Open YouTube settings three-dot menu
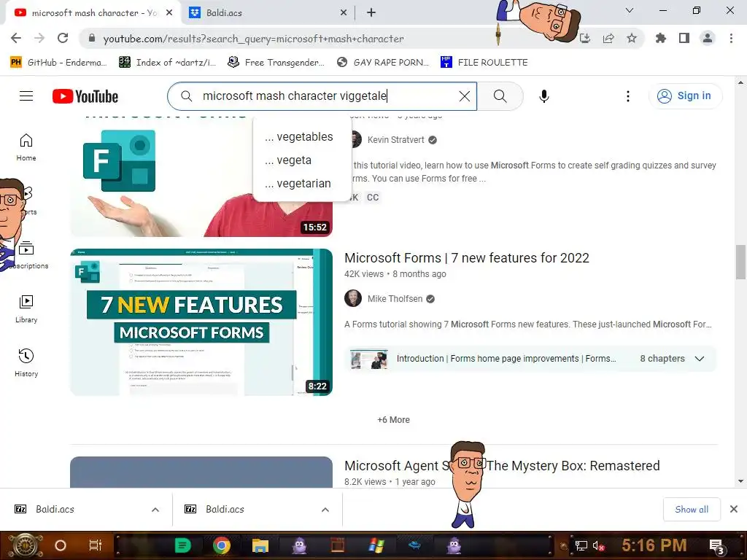This screenshot has width=747, height=560. coord(628,96)
